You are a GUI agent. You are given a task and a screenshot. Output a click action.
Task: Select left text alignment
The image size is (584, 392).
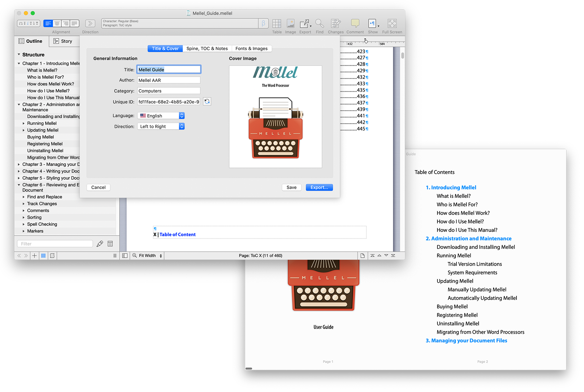pos(48,23)
